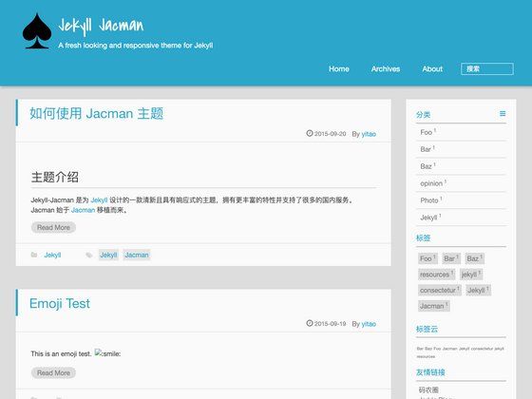This screenshot has height=399, width=532.
Task: Follow the Jacman link in intro paragraph
Action: [x=84, y=210]
